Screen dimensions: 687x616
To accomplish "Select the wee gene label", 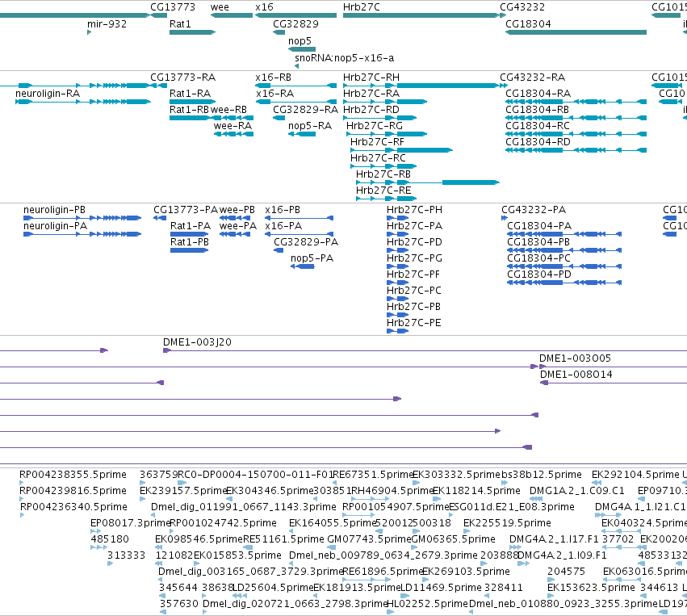I will coord(220,7).
